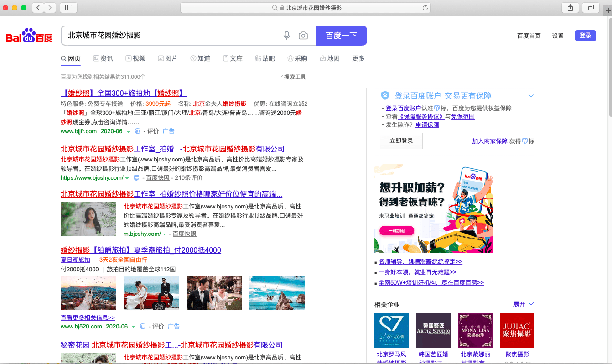Image resolution: width=612 pixels, height=364 pixels.
Task: Open Mona Lisa company logo
Action: click(x=475, y=330)
